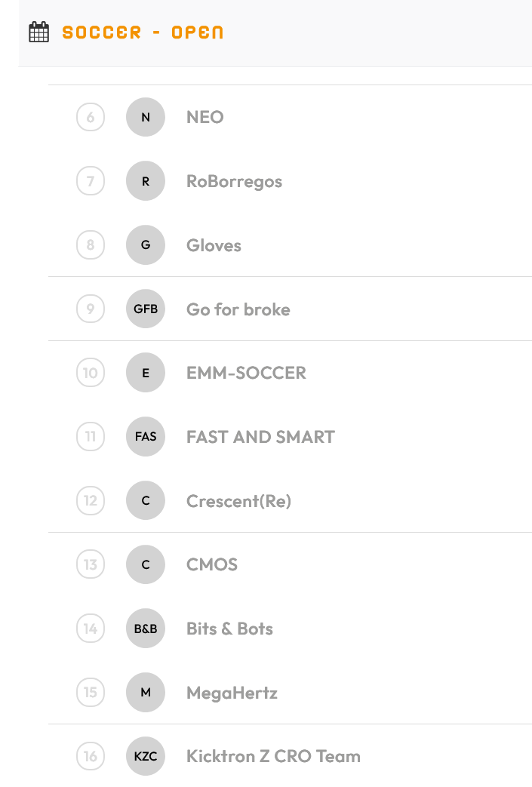Select the B&B avatar circle
This screenshot has width=532, height=787.
pos(146,629)
